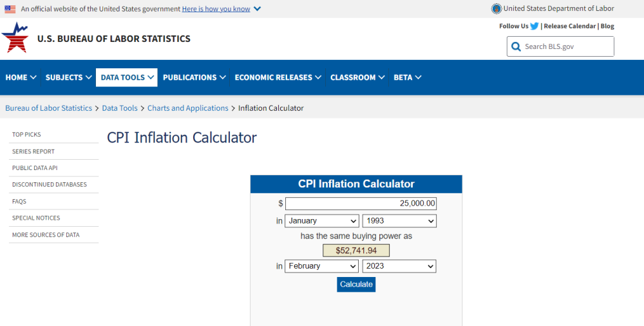Open the Data Tools menu
The height and width of the screenshot is (326, 644).
126,77
